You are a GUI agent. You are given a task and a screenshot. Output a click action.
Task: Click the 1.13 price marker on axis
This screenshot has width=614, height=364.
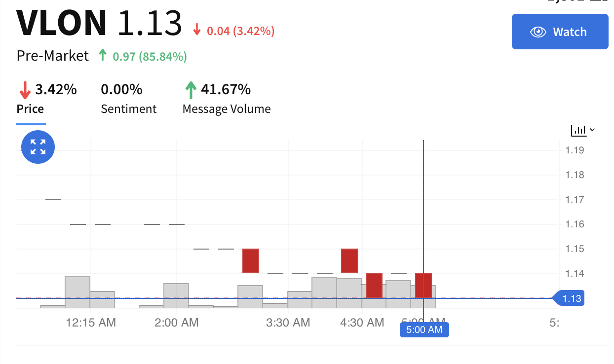coord(569,298)
